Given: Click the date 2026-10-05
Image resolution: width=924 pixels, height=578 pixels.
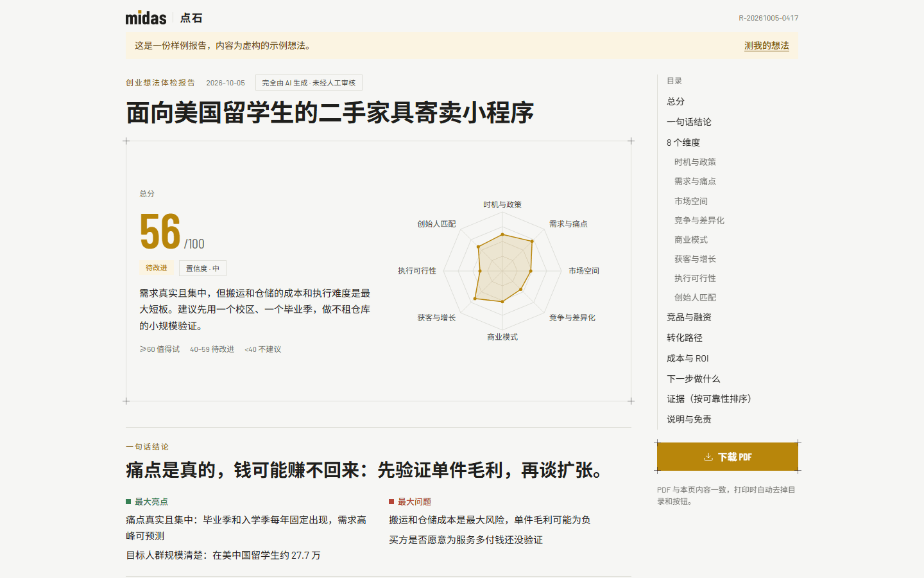Looking at the screenshot, I should point(226,83).
